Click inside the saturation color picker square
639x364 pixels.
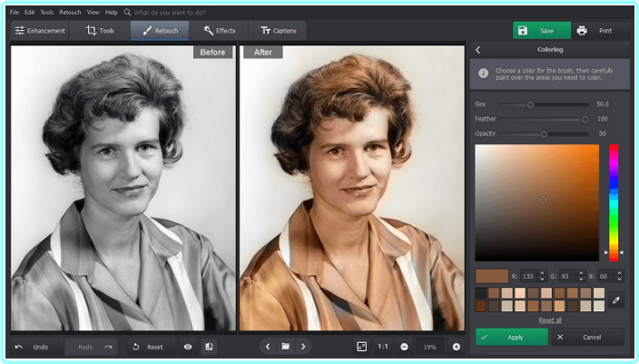tap(537, 202)
